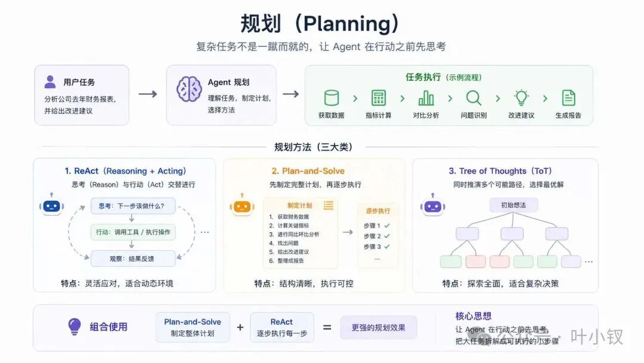Screen dimensions: 644x363
Task: Click the blue robot in the ReAct panel
Action: [x=51, y=204]
